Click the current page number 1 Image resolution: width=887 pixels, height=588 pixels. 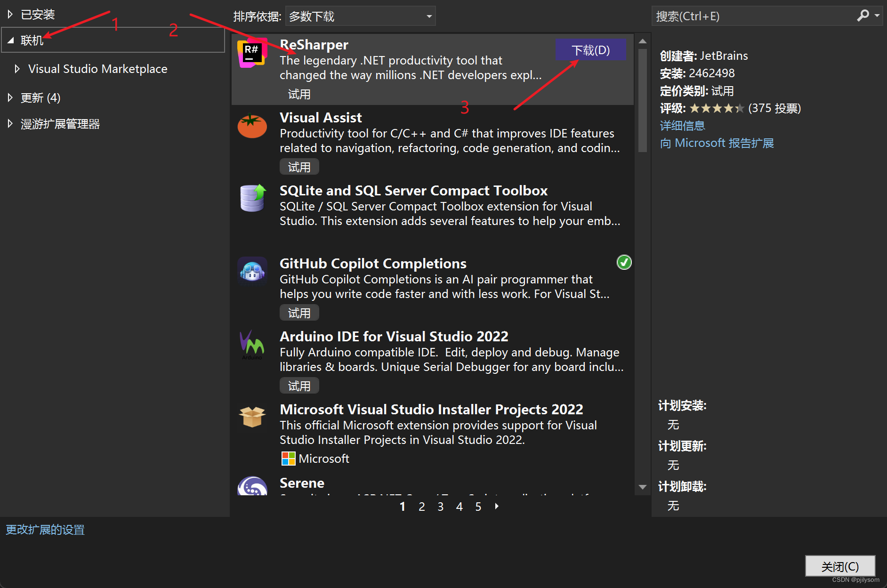click(x=403, y=507)
